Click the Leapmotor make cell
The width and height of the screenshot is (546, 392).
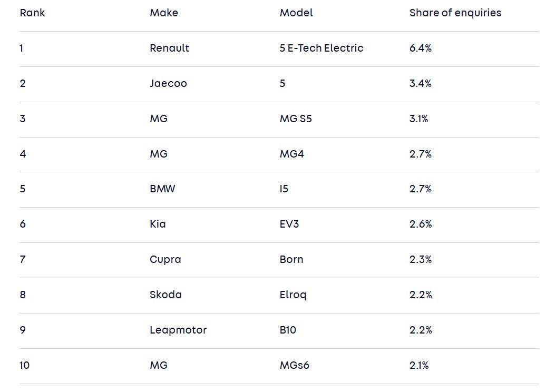[x=178, y=330]
